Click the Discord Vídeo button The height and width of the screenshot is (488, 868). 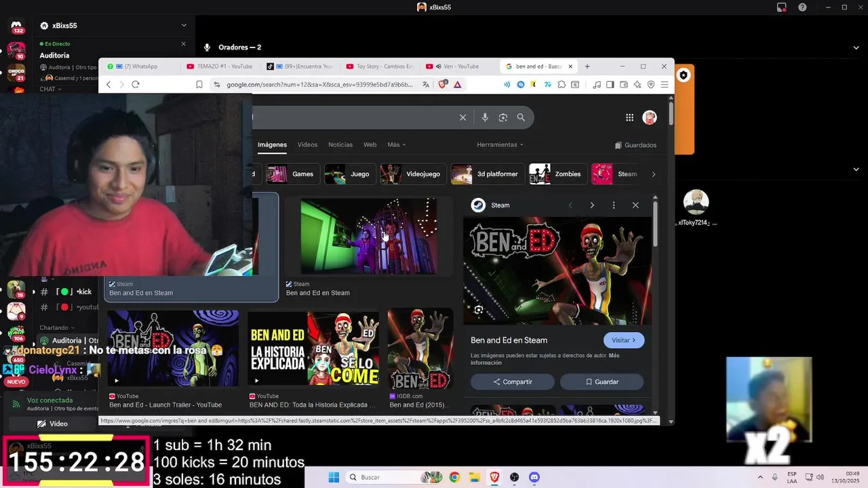pos(53,424)
